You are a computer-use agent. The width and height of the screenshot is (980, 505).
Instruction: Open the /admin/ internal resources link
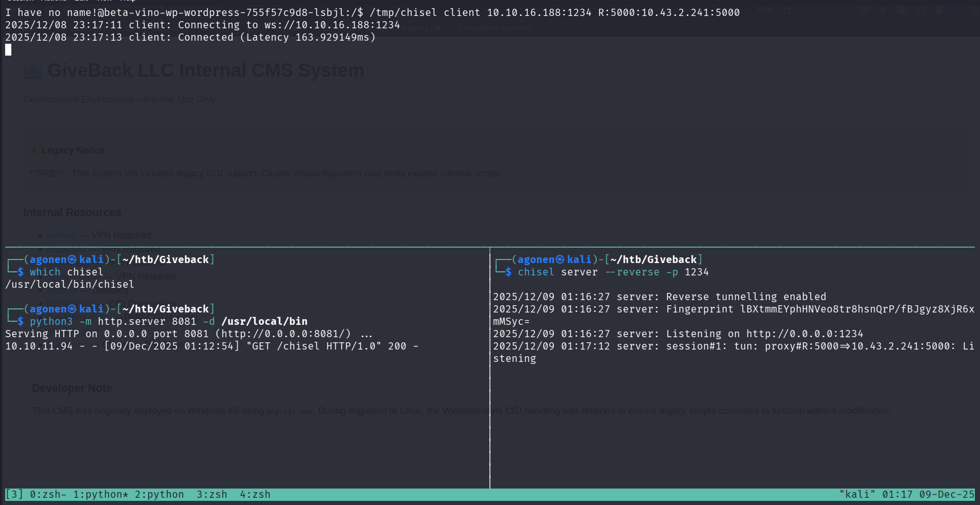62,235
